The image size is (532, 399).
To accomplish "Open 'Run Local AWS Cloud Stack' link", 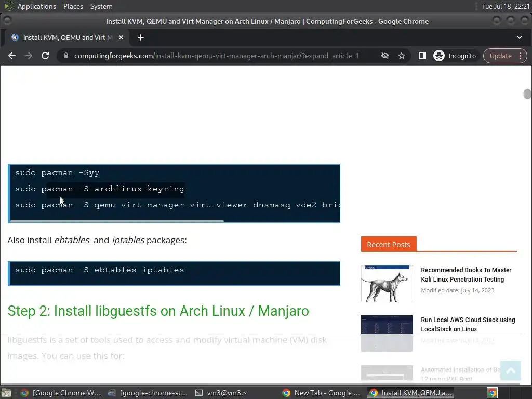I will tap(468, 324).
